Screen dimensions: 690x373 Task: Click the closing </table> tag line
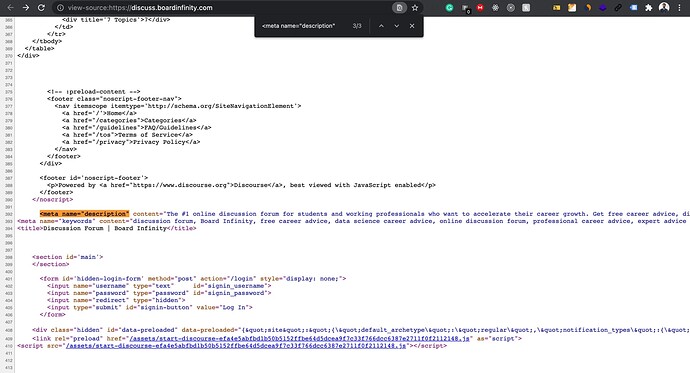40,48
